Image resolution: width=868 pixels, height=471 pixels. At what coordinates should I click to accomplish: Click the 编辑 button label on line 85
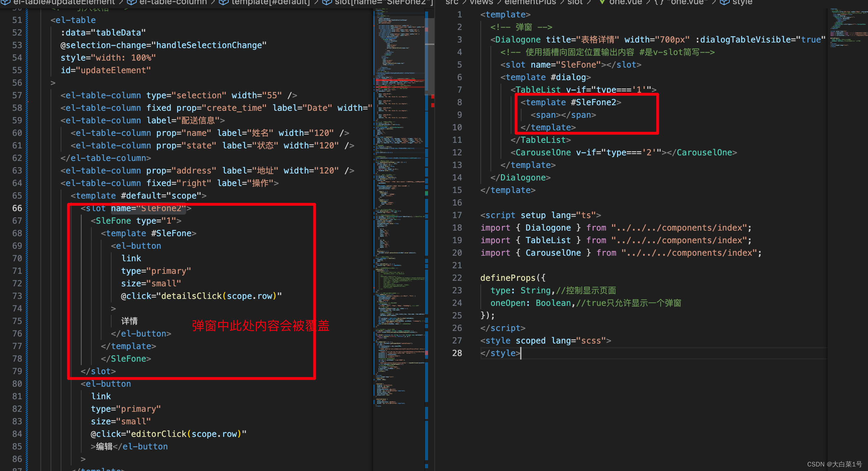coord(104,447)
